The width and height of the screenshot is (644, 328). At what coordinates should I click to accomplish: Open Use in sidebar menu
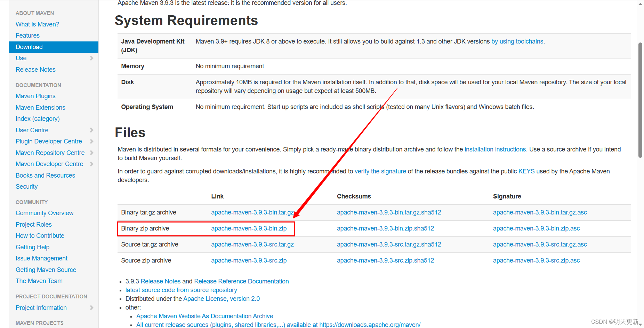pos(21,58)
